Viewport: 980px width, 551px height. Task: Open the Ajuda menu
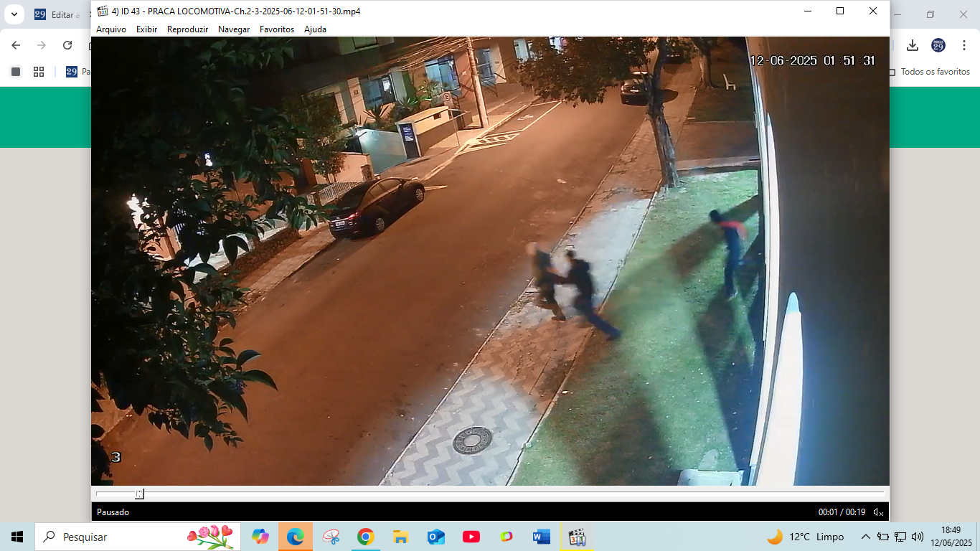[x=315, y=29]
